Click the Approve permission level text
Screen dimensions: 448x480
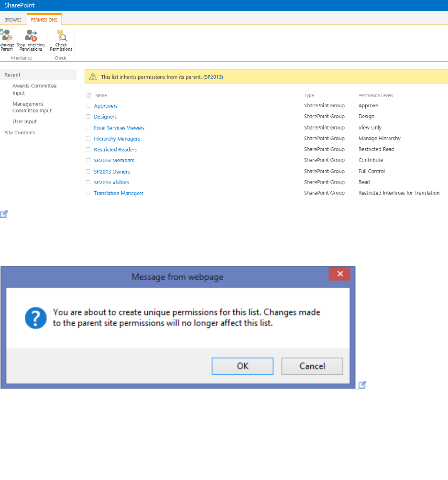point(368,105)
